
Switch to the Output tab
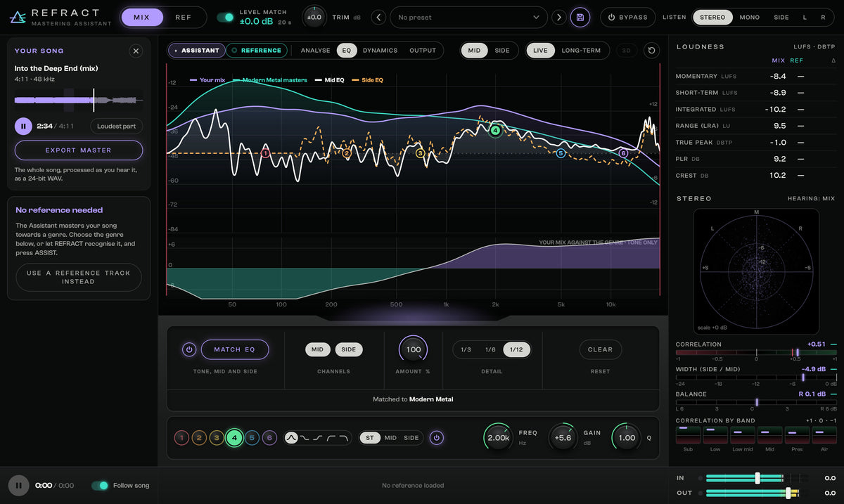[423, 51]
